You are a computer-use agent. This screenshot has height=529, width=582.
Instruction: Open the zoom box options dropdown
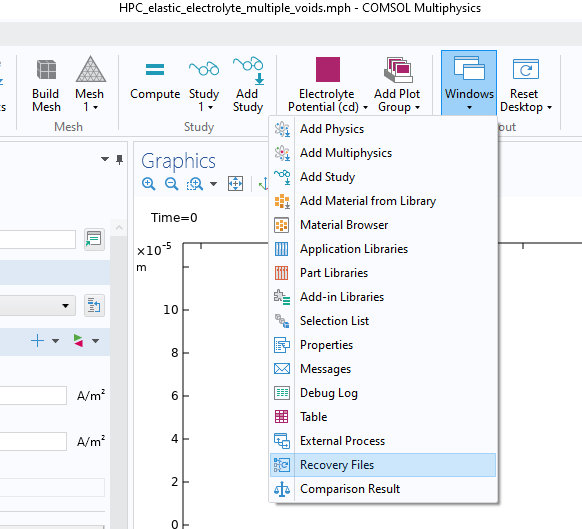coord(213,184)
